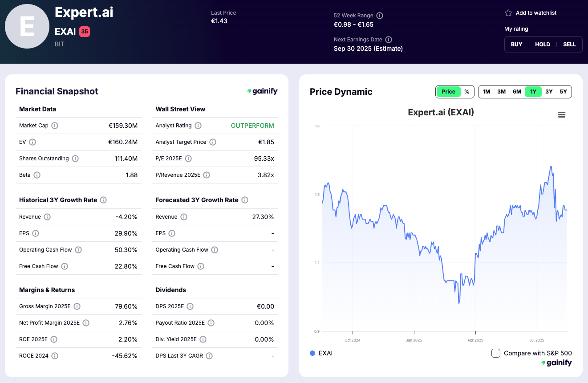Click Payout Ratio 2025E info icon
The width and height of the screenshot is (588, 383).
tap(211, 323)
